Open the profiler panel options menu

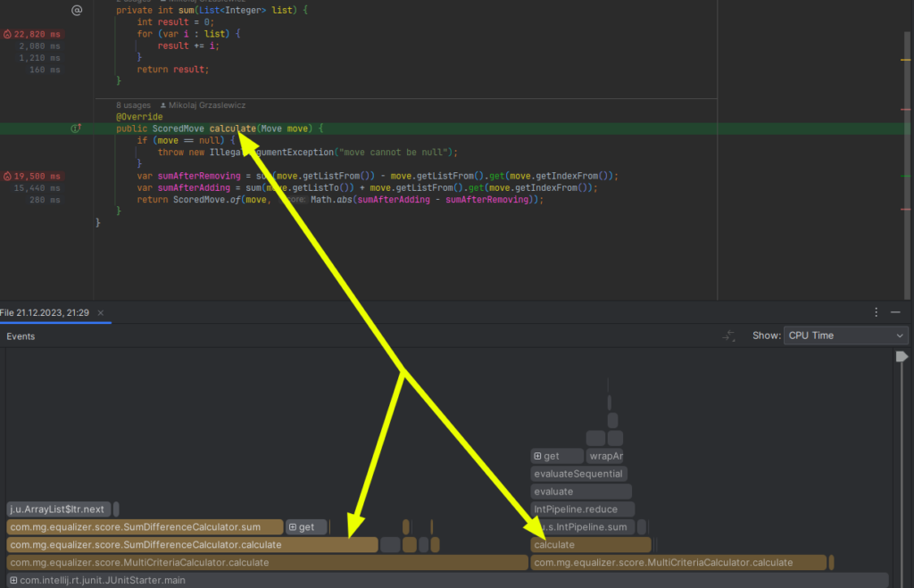pyautogui.click(x=877, y=312)
